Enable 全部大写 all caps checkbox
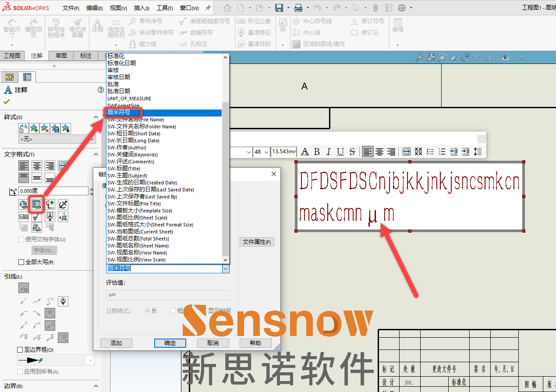 point(21,262)
